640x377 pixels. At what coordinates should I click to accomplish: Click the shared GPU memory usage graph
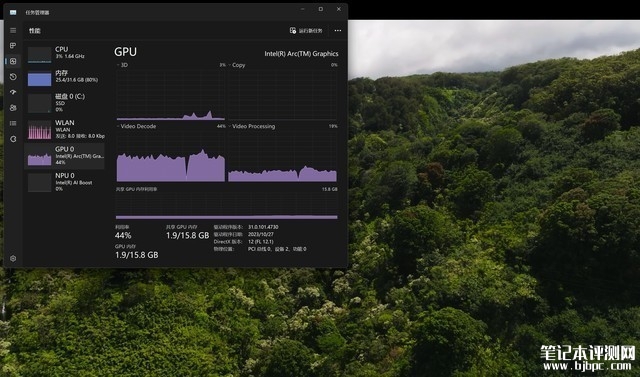227,206
